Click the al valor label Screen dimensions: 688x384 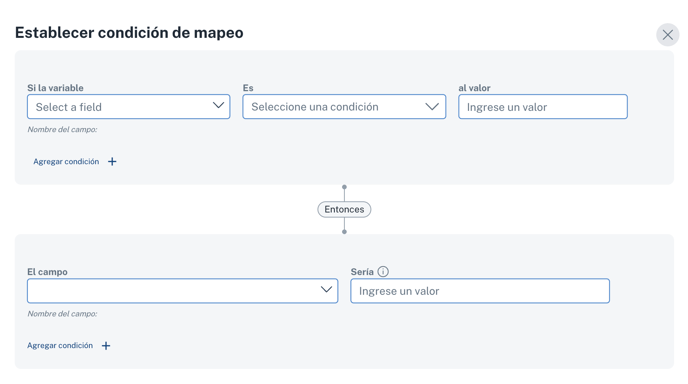[474, 88]
